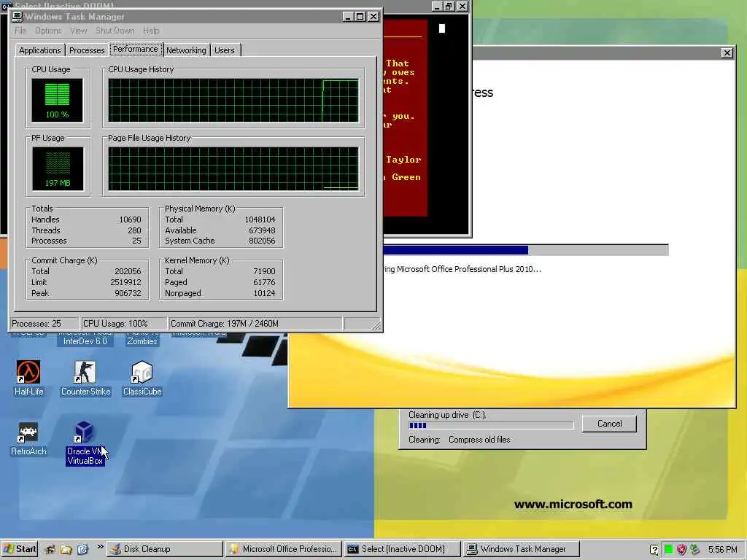
Task: Open the Help menu in Task Manager
Action: (x=151, y=31)
